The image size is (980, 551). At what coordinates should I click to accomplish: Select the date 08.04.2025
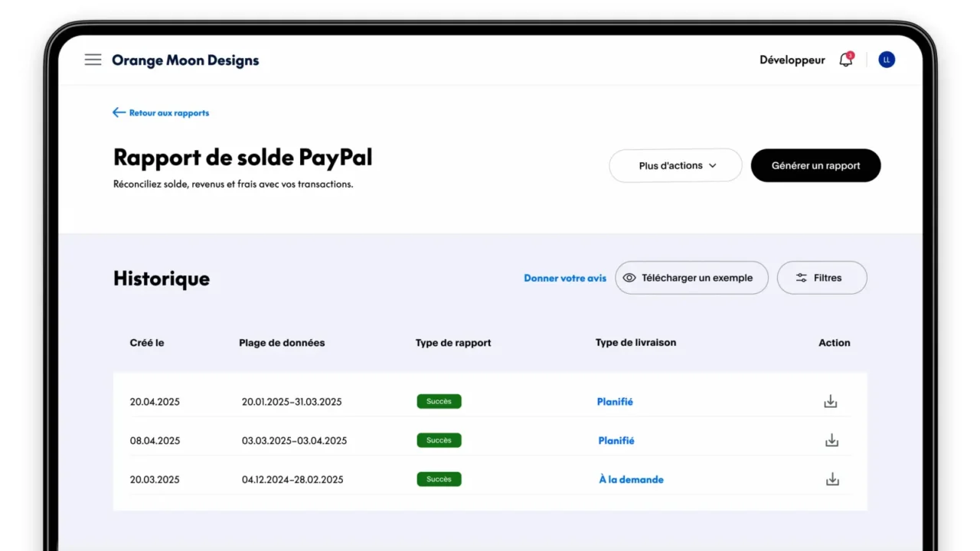[155, 441]
